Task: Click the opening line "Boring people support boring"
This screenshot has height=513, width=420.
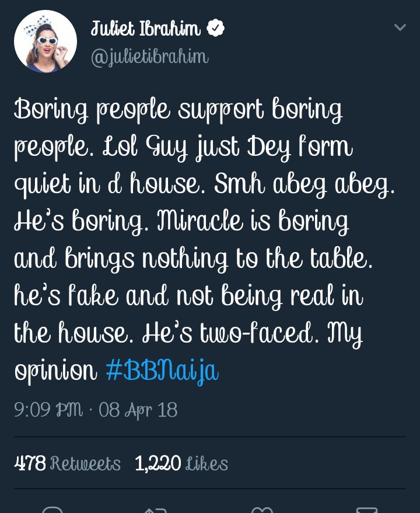Action: (178, 110)
